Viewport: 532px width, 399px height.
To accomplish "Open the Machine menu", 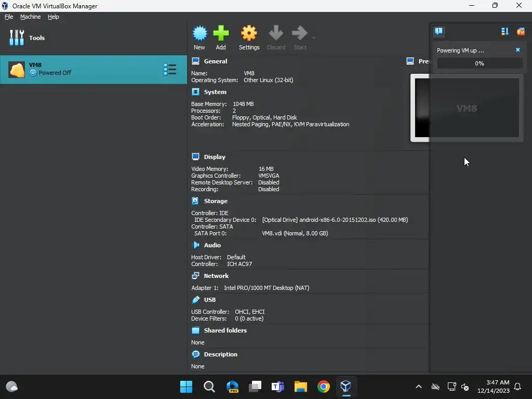I will coord(30,17).
